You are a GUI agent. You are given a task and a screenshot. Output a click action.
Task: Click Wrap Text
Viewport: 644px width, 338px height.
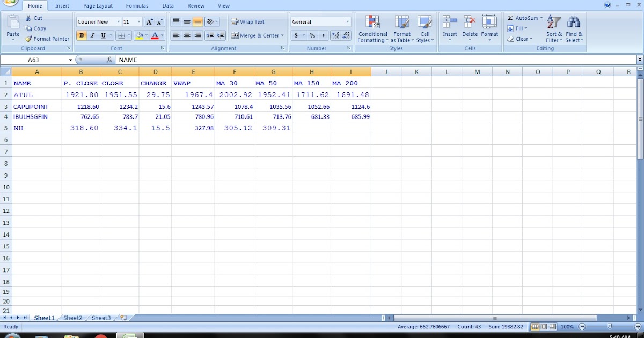248,22
